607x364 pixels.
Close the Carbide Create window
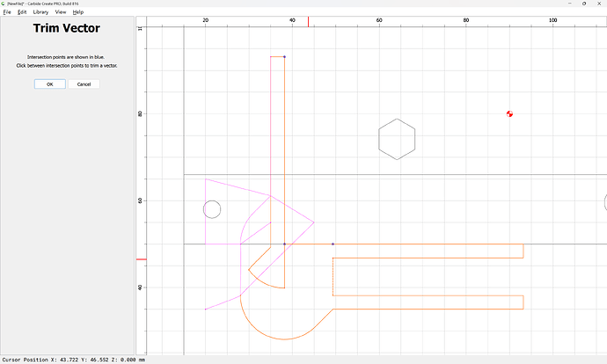[599, 4]
